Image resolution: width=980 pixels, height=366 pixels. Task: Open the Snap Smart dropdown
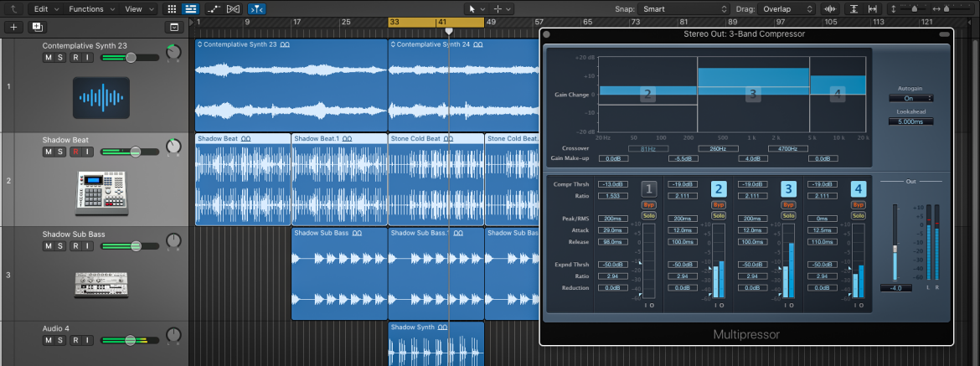point(683,9)
